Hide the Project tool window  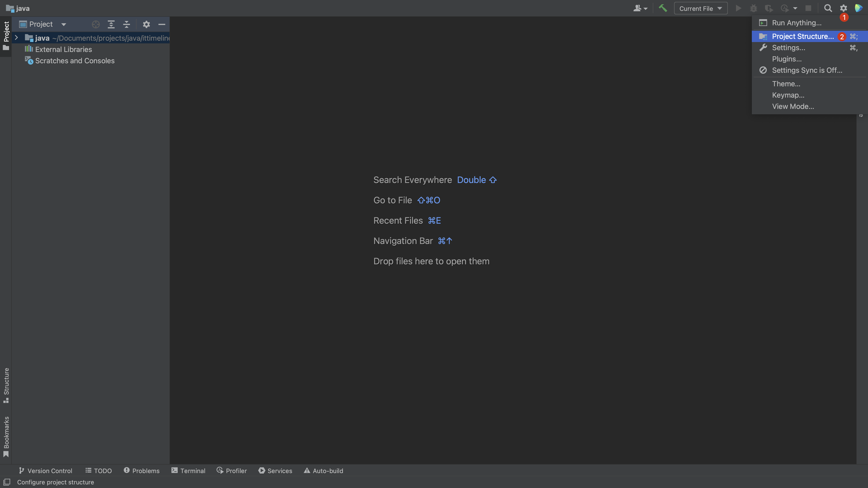coord(162,24)
